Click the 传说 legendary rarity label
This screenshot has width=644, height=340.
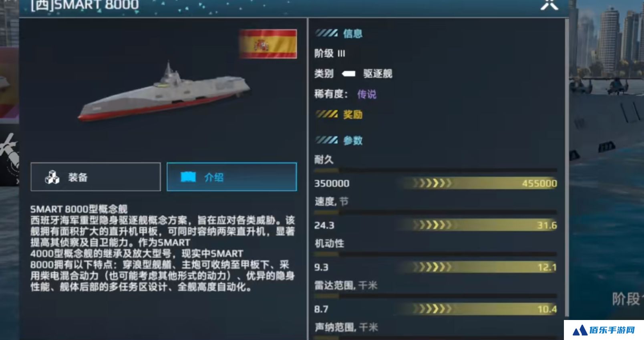(x=367, y=94)
